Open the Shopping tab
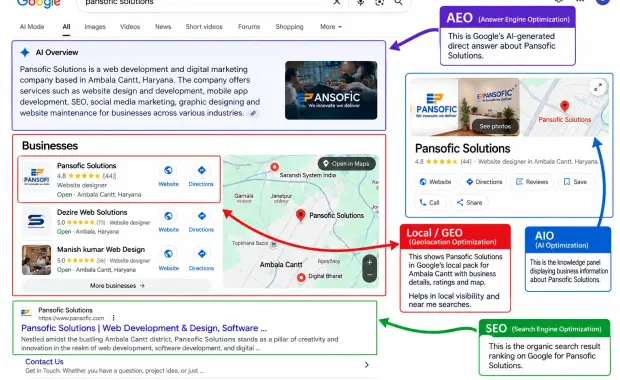 point(289,27)
